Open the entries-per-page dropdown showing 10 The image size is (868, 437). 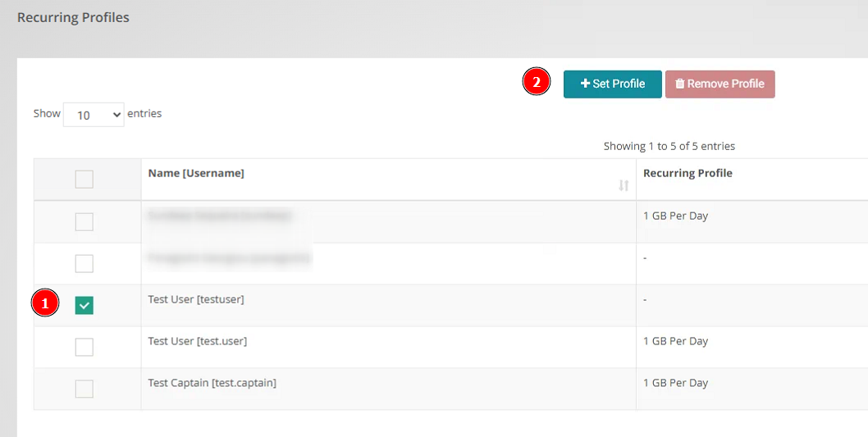tap(94, 115)
